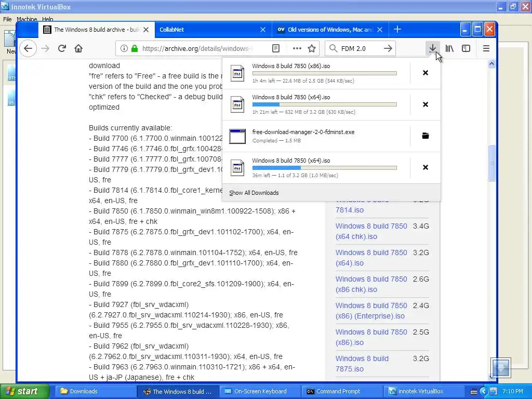Open folder containing free-download-manager-2-0-fdminst.exe
Screen dimensions: 532x399
point(425,136)
